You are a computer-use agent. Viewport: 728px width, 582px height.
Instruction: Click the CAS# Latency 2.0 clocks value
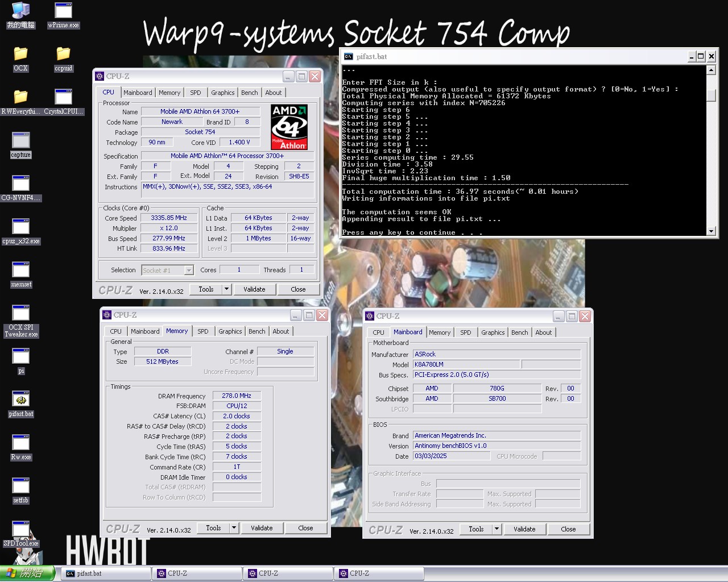pos(237,416)
